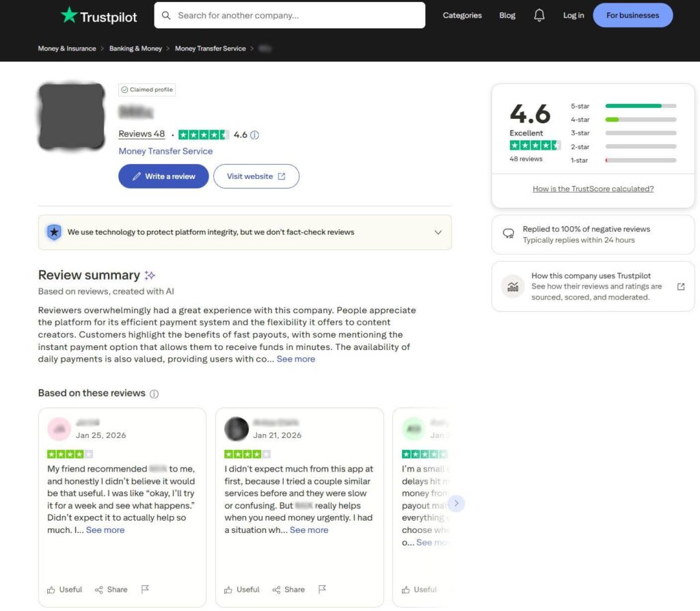
Task: Go to Blog in top navigation
Action: (507, 15)
